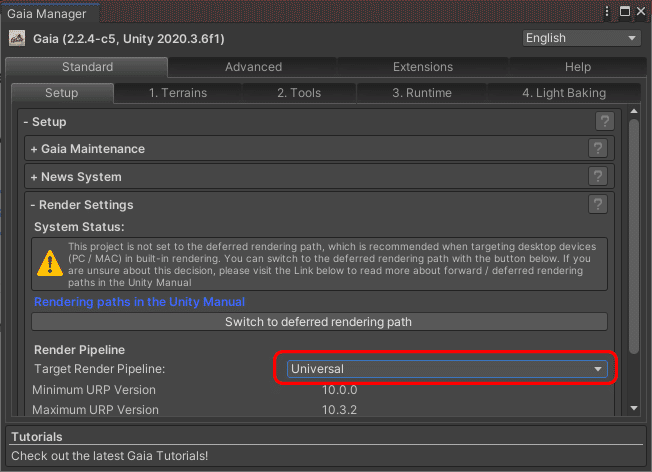The image size is (652, 472).
Task: Click the Gaia version title text
Action: click(x=129, y=39)
